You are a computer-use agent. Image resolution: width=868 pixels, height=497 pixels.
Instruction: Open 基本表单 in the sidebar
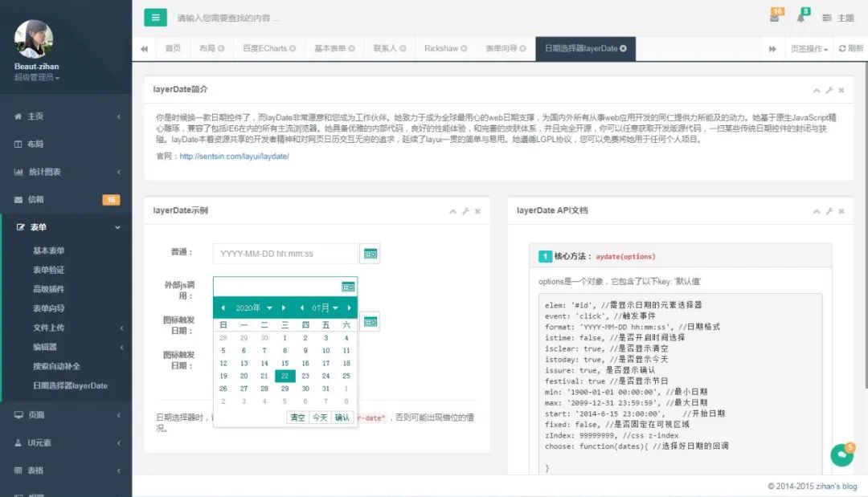[x=49, y=251]
